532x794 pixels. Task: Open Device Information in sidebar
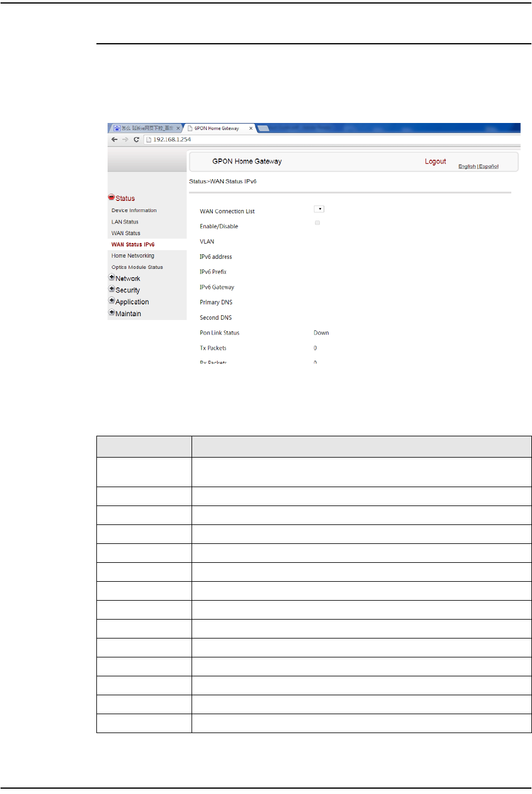[x=134, y=210]
